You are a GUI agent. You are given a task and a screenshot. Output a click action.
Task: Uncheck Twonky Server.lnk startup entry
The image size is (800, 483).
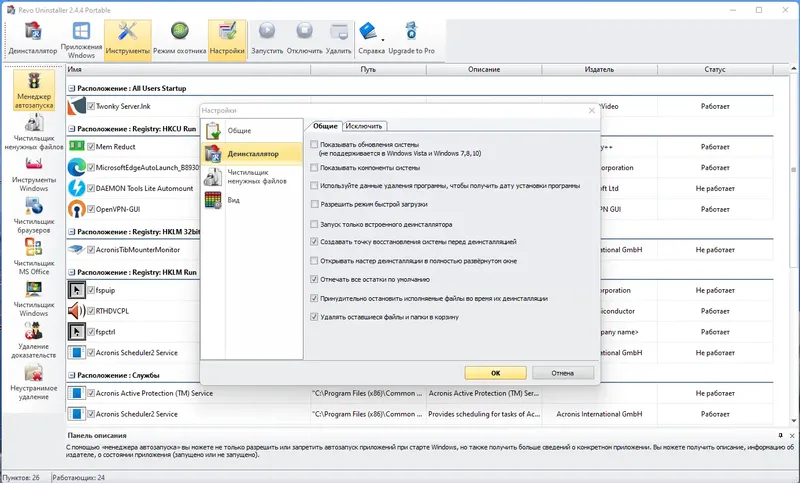(x=91, y=106)
